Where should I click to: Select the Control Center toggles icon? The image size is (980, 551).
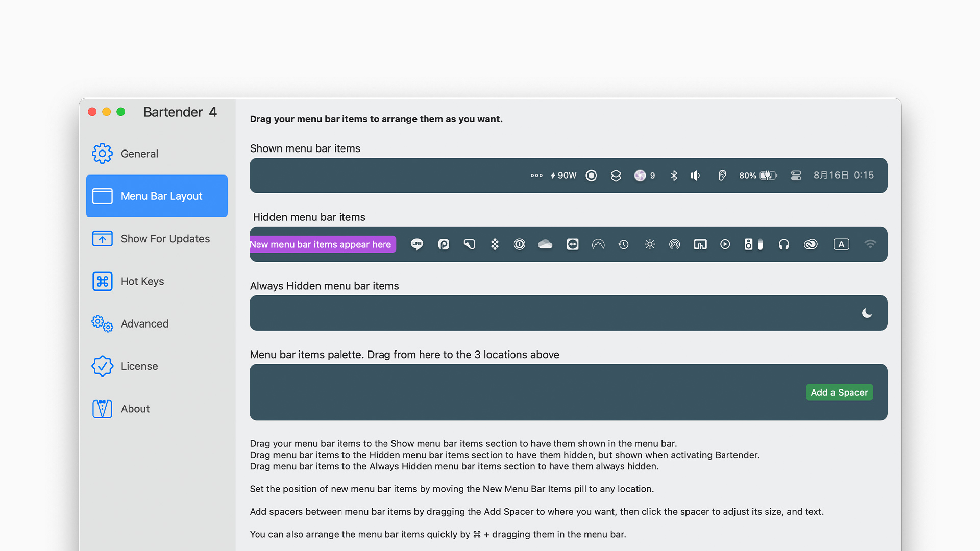(x=796, y=176)
